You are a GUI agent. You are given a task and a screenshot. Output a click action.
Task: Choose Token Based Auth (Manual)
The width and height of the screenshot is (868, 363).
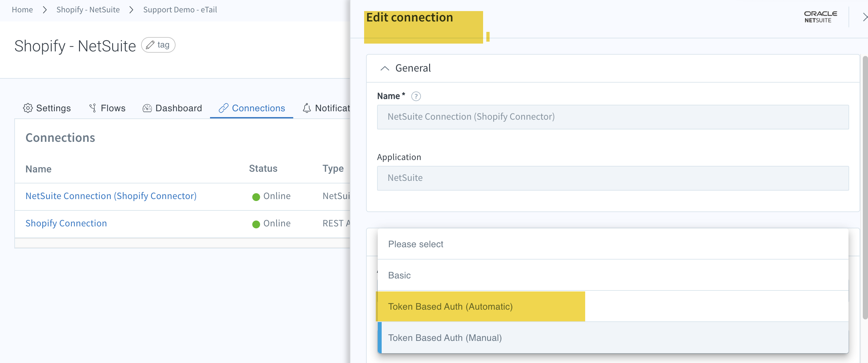pyautogui.click(x=612, y=338)
